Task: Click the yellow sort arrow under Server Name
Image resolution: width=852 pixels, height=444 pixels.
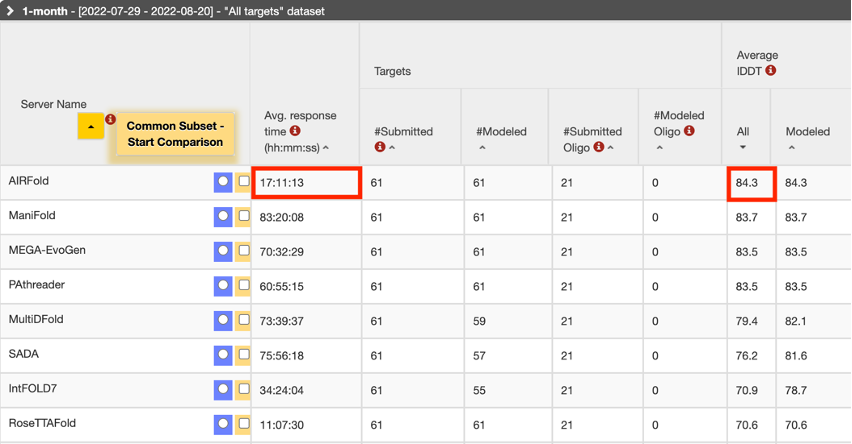Action: 91,127
